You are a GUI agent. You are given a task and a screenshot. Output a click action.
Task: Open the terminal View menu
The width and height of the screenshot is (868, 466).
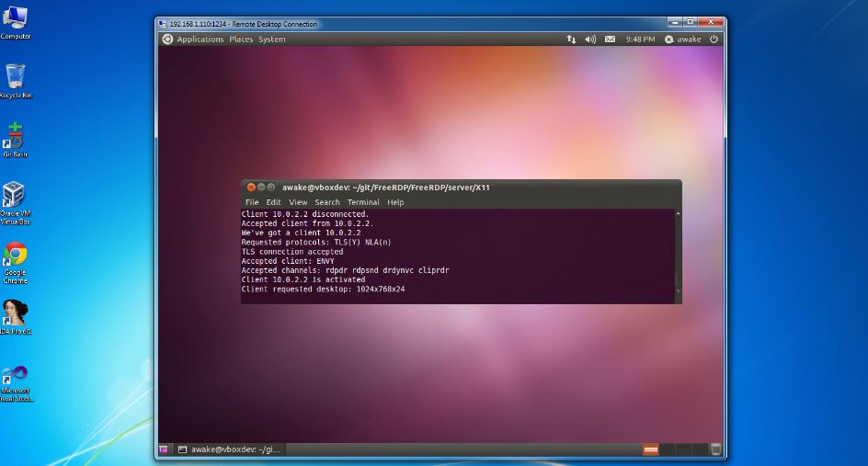(x=298, y=202)
